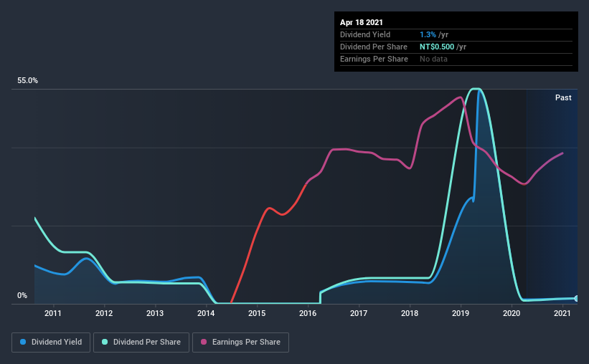The width and height of the screenshot is (589, 364).
Task: Click the Apr 18 2021 tooltip date
Action: tap(362, 22)
